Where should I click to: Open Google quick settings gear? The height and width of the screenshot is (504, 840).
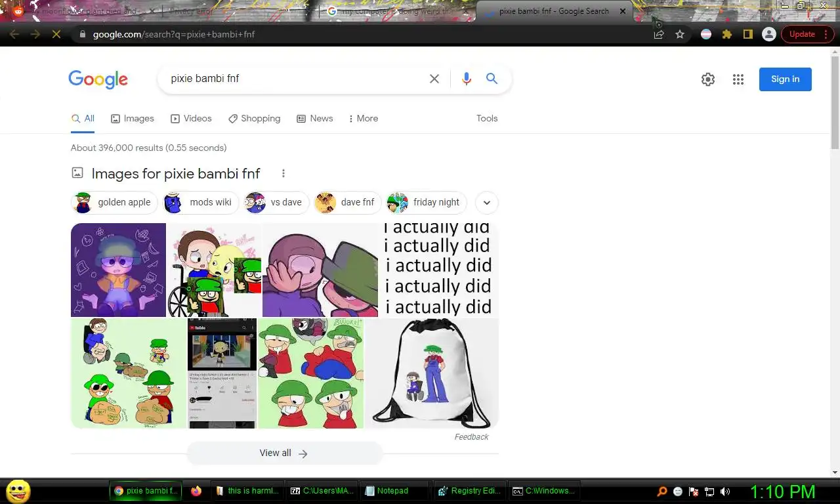point(708,79)
